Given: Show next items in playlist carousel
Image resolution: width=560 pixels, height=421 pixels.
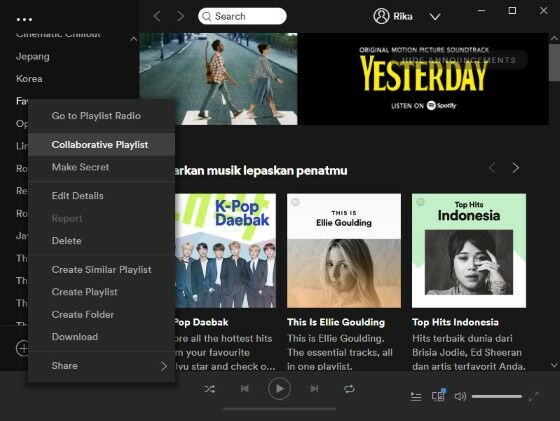Looking at the screenshot, I should pos(515,168).
